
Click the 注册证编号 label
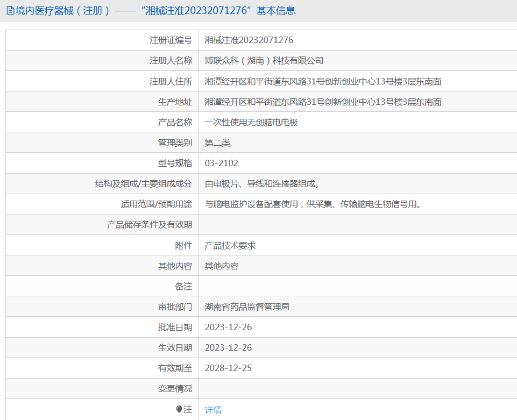[171, 40]
